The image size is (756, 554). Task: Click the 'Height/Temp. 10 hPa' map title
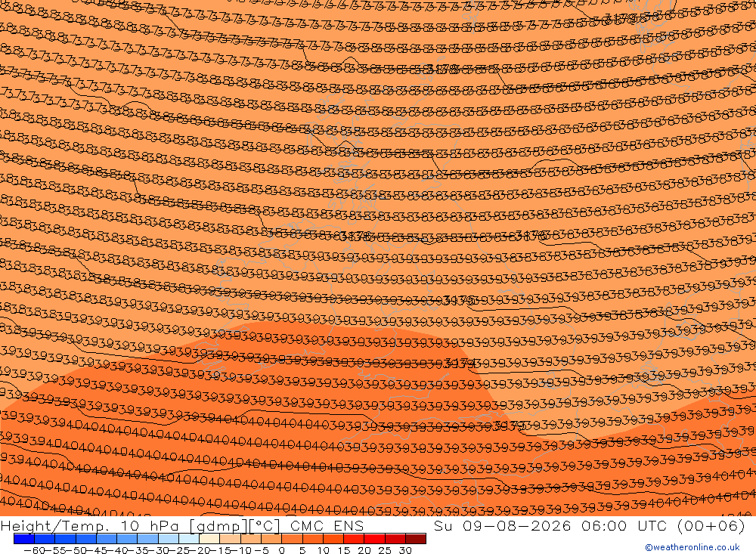pyautogui.click(x=90, y=525)
